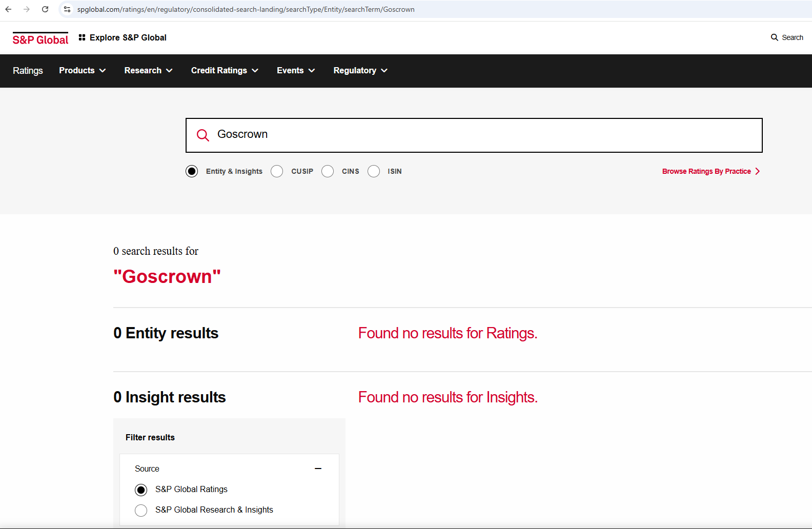The height and width of the screenshot is (529, 812).
Task: Click 'Found no results for Ratings.' text
Action: 448,333
